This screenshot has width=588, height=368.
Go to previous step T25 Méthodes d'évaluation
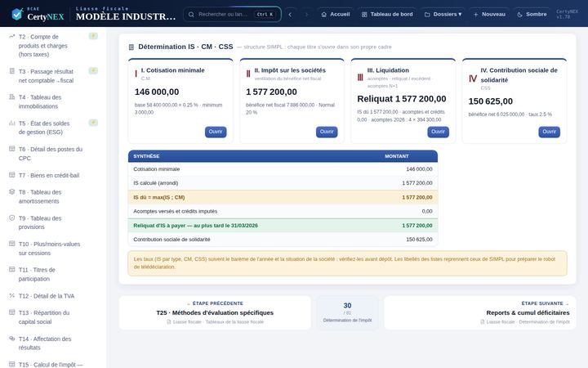[x=215, y=312]
